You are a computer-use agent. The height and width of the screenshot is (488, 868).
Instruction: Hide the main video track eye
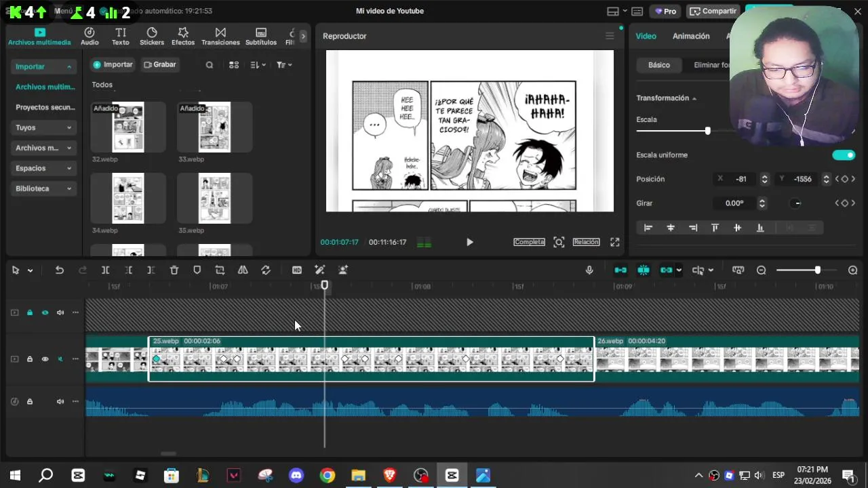point(45,359)
